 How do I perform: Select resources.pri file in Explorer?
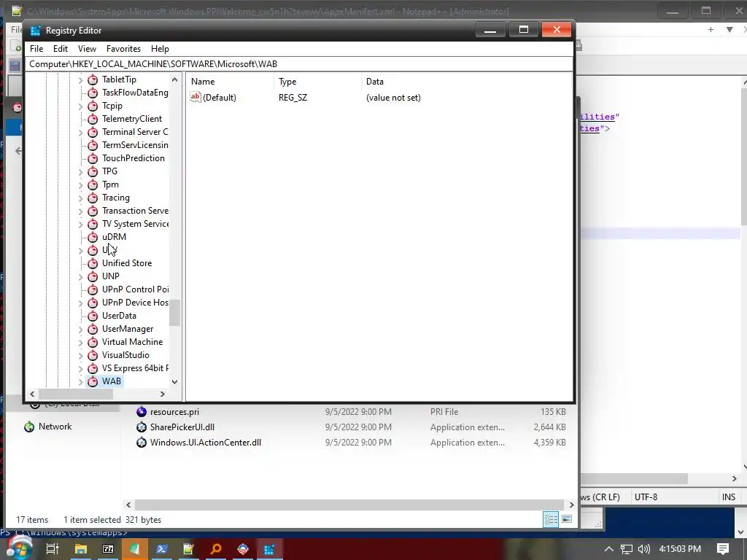coord(174,412)
